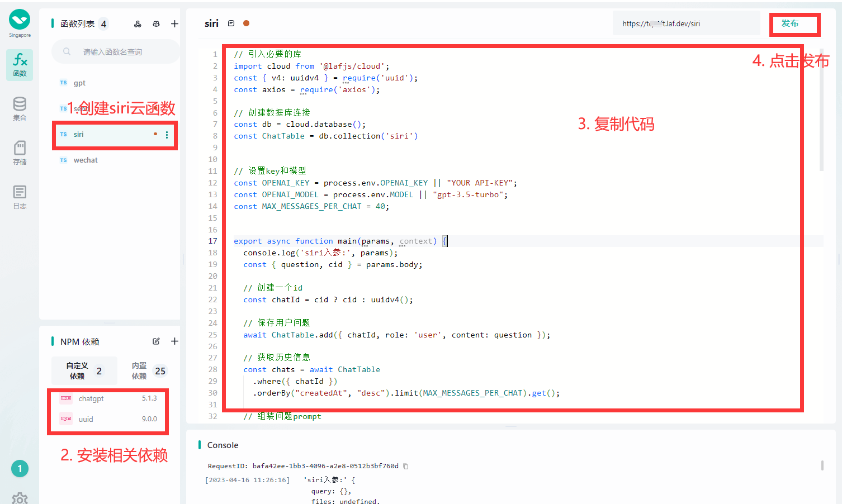Open the three-dot menu for the siri function
The width and height of the screenshot is (842, 504).
coord(166,135)
